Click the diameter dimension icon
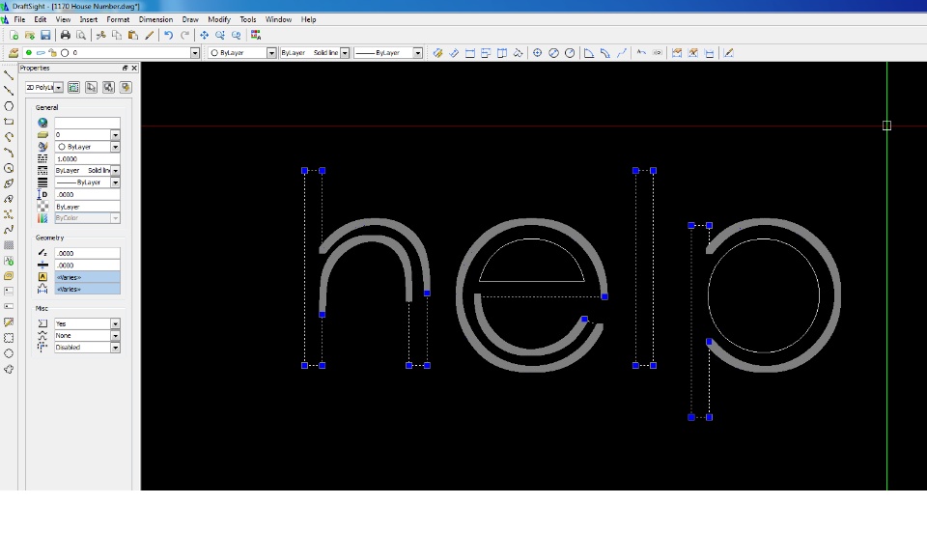Viewport: 927px width, 560px height. coord(553,53)
